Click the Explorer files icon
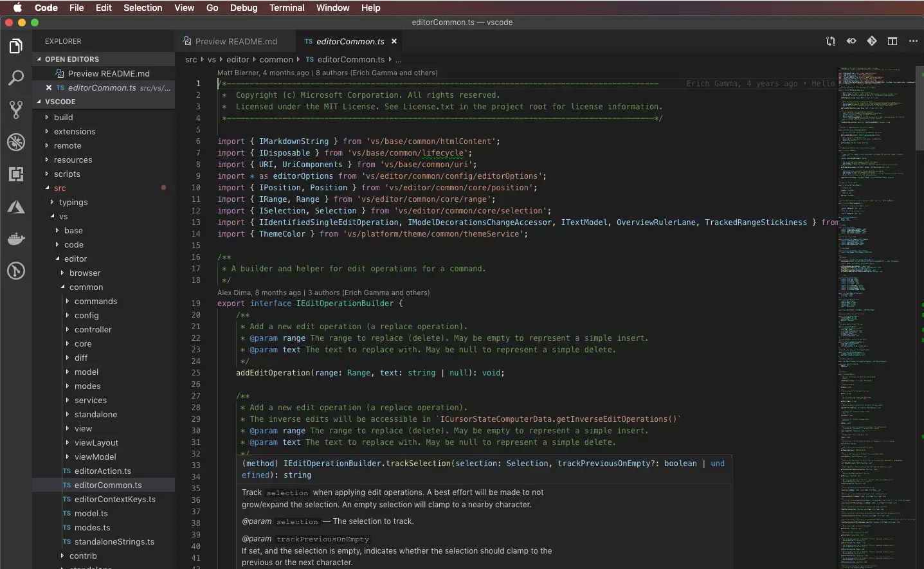 click(16, 46)
